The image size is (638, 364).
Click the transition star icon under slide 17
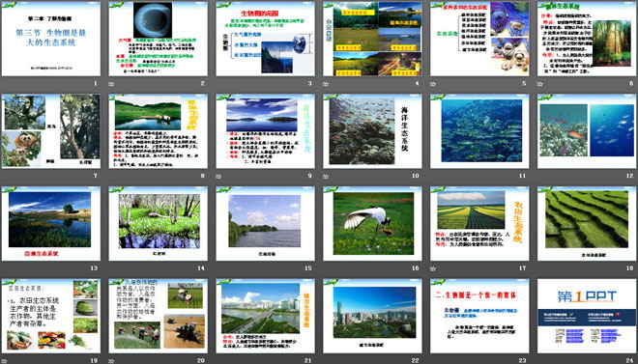pos(432,268)
